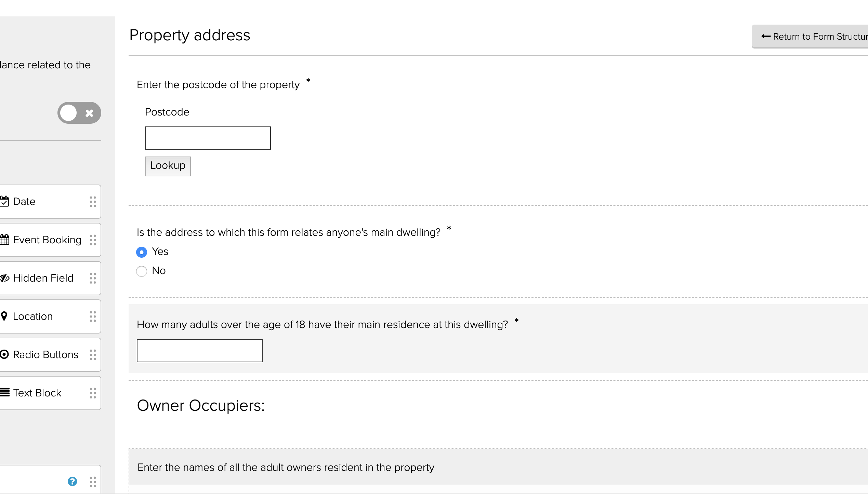Click the Event Booking calendar icon
This screenshot has width=868, height=501.
tap(4, 240)
